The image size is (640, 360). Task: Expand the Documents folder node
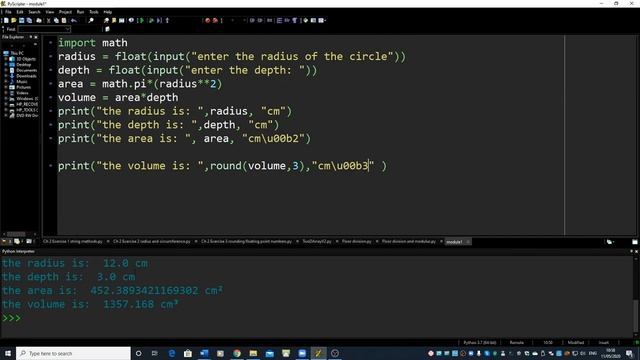[x=6, y=71]
